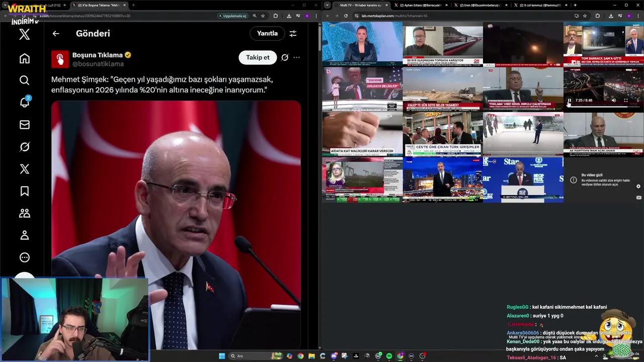Open Discord from the taskbar
The image size is (644, 362).
click(334, 356)
